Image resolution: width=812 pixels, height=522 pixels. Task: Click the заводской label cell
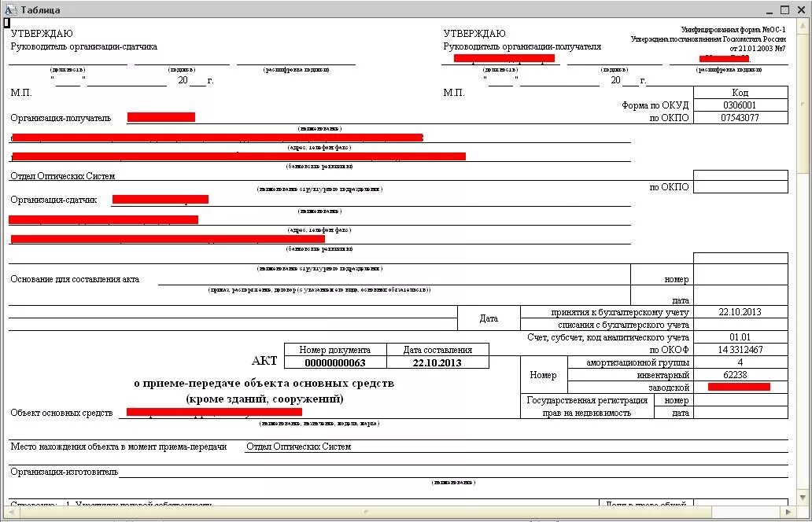pyautogui.click(x=630, y=388)
